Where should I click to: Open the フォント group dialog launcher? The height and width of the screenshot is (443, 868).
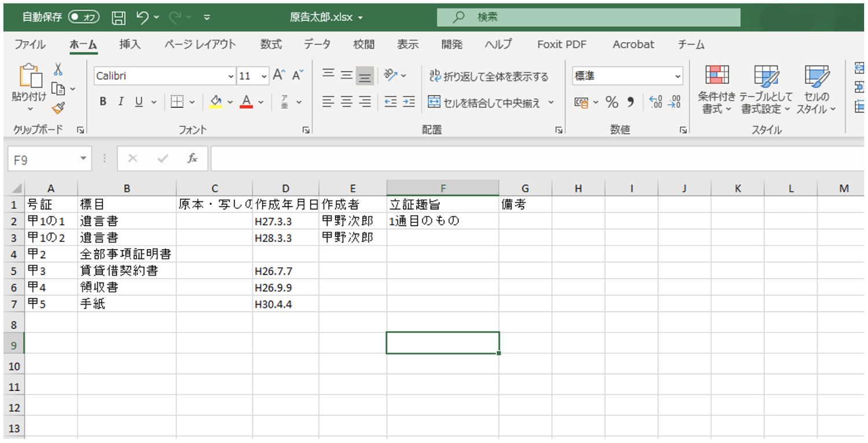point(306,130)
